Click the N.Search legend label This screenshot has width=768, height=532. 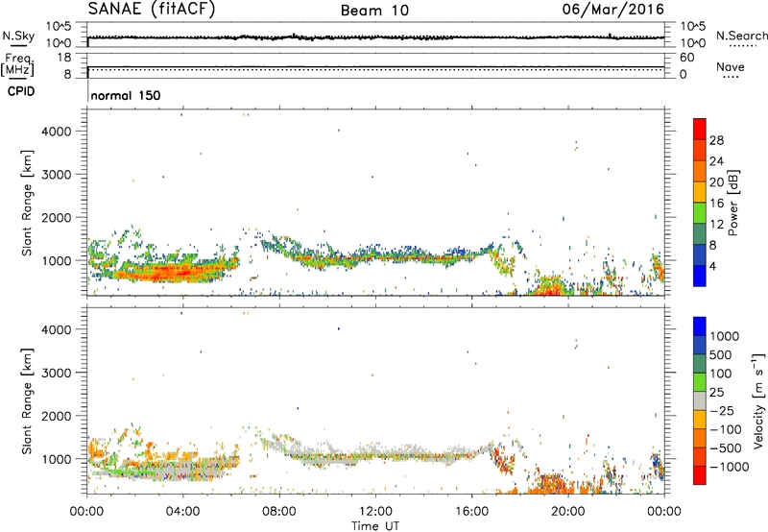tap(742, 36)
